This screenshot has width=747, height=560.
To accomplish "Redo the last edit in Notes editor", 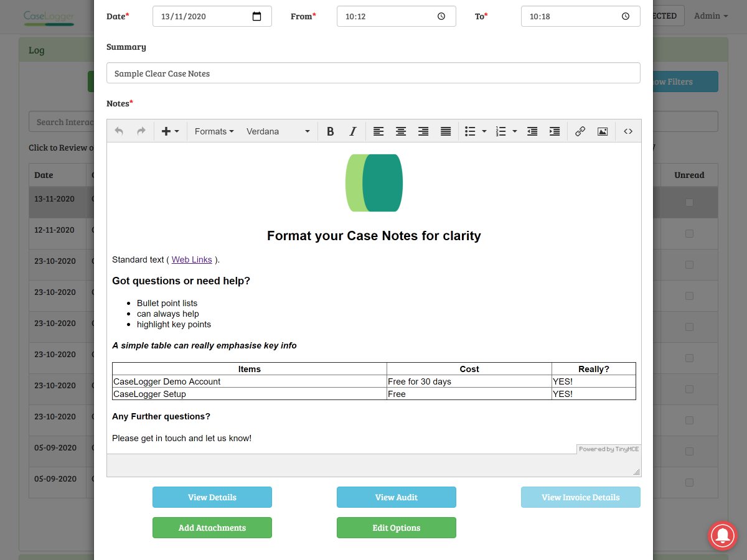I will 141,131.
